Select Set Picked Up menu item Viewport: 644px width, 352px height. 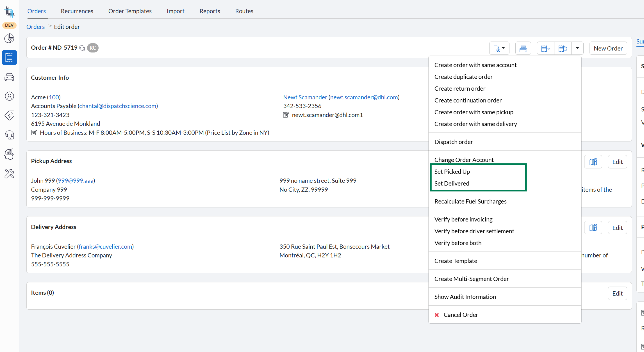click(452, 172)
